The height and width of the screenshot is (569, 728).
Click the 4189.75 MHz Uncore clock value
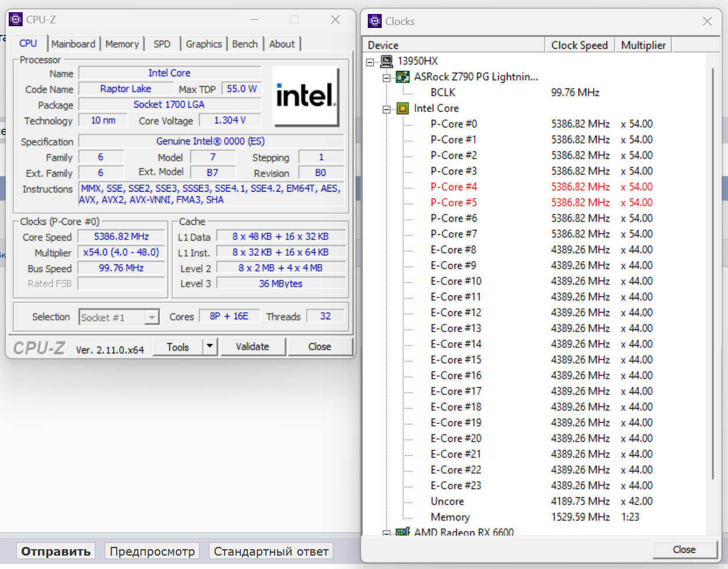pyautogui.click(x=581, y=501)
